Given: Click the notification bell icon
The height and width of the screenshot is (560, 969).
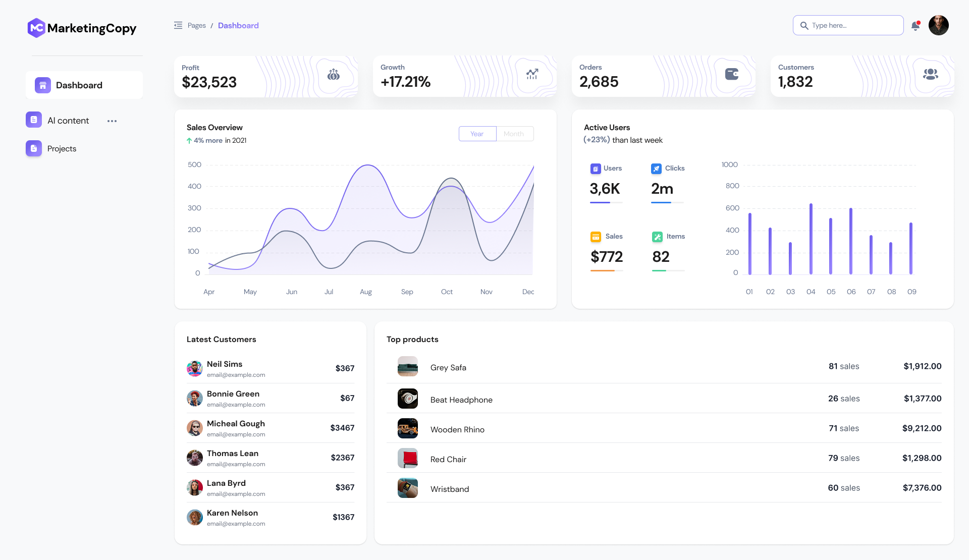Looking at the screenshot, I should [x=915, y=26].
